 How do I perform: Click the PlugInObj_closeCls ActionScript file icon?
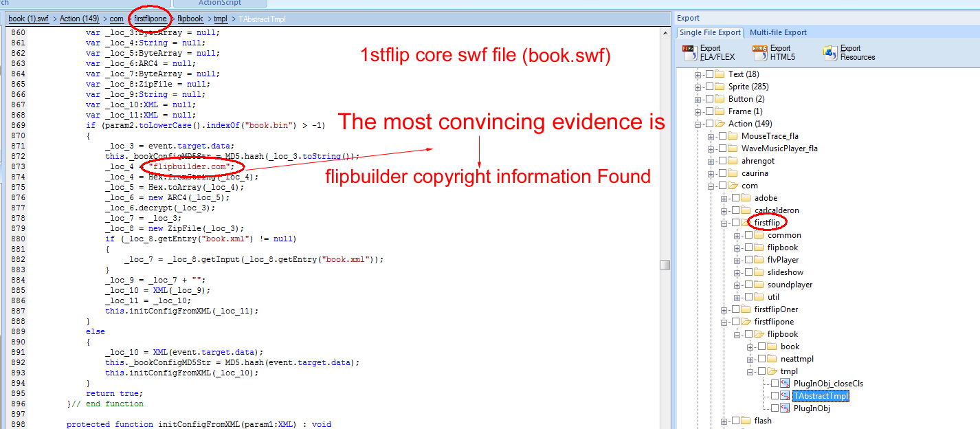tap(785, 384)
